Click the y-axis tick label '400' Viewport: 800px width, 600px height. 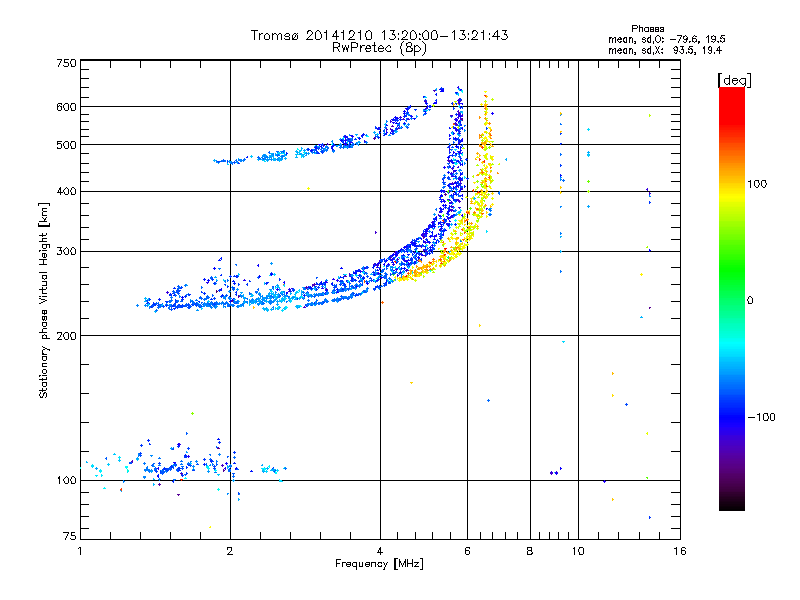67,191
